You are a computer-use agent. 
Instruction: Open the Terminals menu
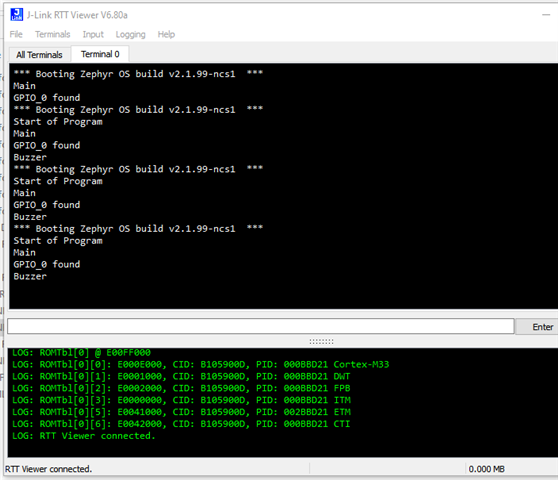pos(53,35)
